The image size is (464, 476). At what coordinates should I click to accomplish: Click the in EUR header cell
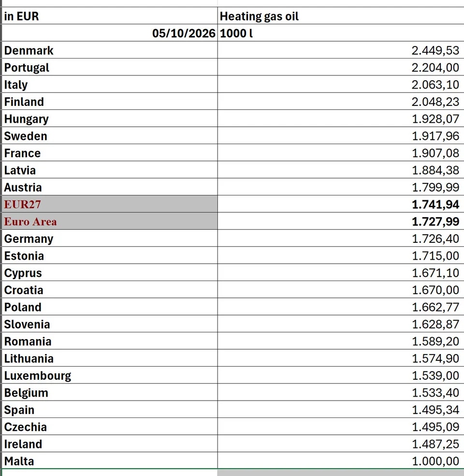pos(110,16)
